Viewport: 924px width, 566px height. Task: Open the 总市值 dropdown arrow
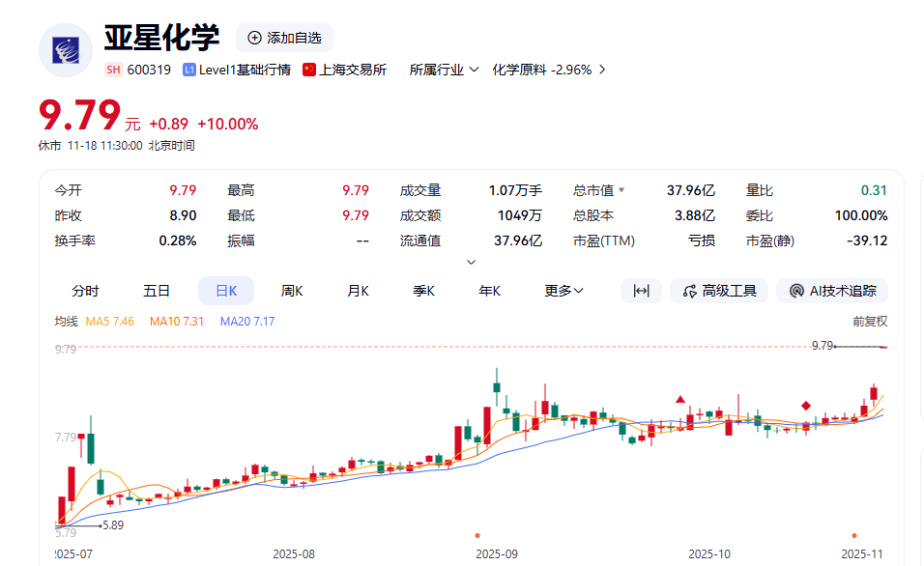click(x=621, y=191)
